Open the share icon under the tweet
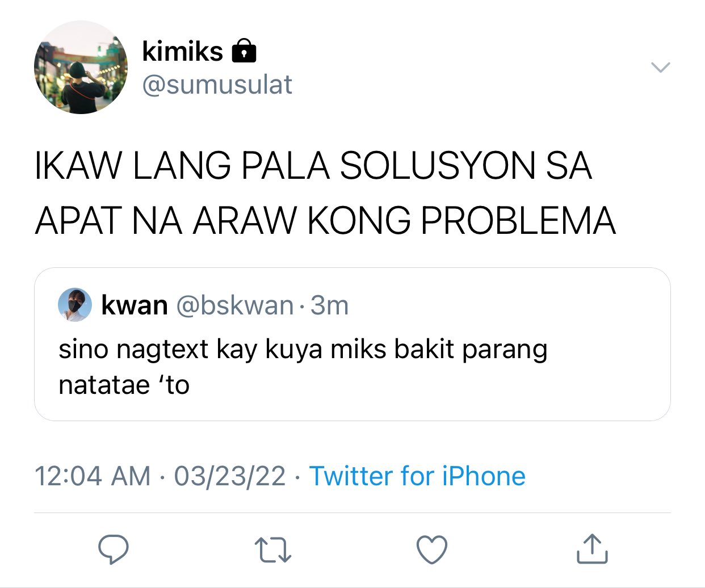Screen dimensions: 705x588 click(x=592, y=548)
